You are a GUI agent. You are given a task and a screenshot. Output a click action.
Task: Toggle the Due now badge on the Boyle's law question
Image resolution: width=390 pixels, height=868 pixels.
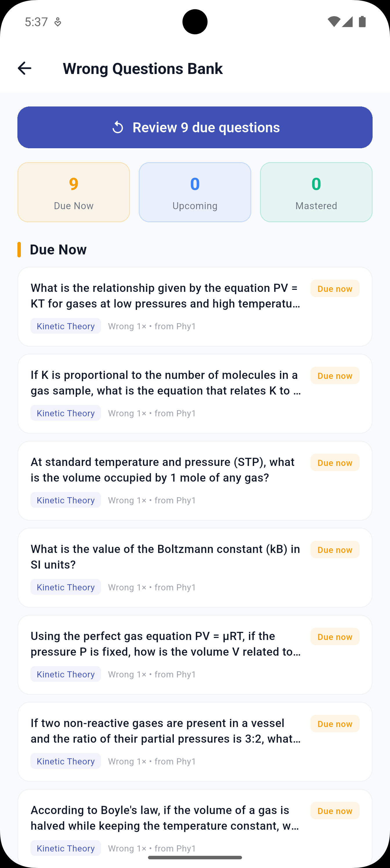click(335, 811)
